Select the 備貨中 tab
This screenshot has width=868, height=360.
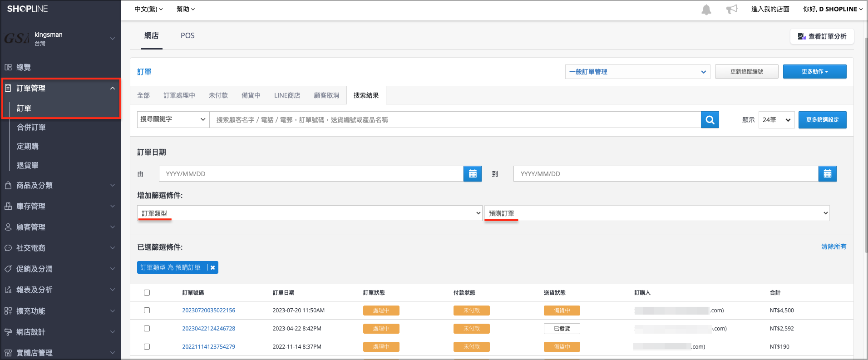[x=251, y=95]
